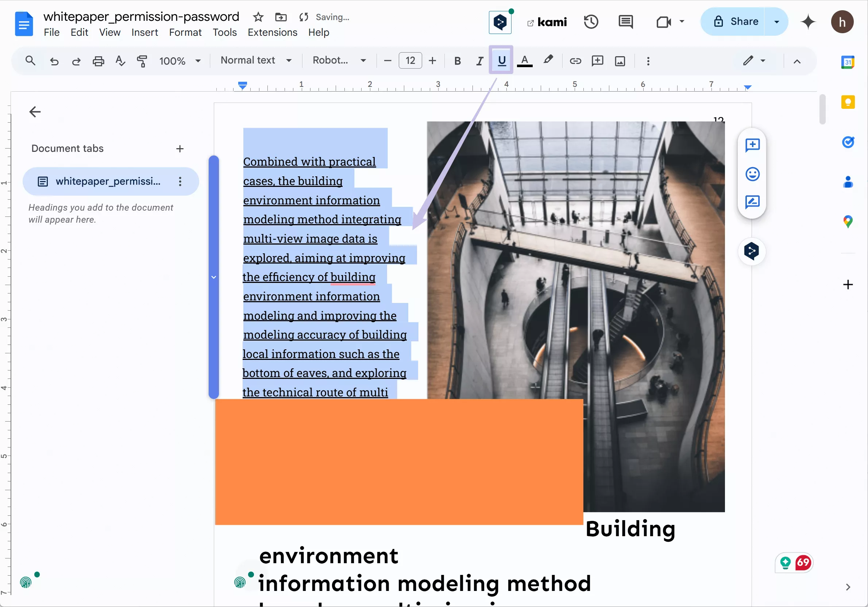The image size is (868, 607).
Task: Open the Normal text style dropdown
Action: coord(256,61)
